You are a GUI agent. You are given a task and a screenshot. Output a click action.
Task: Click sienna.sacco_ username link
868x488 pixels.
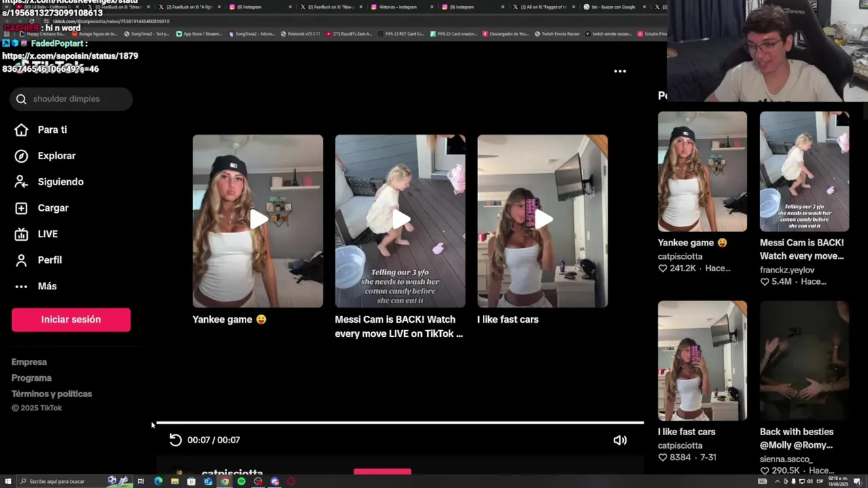coord(786,459)
